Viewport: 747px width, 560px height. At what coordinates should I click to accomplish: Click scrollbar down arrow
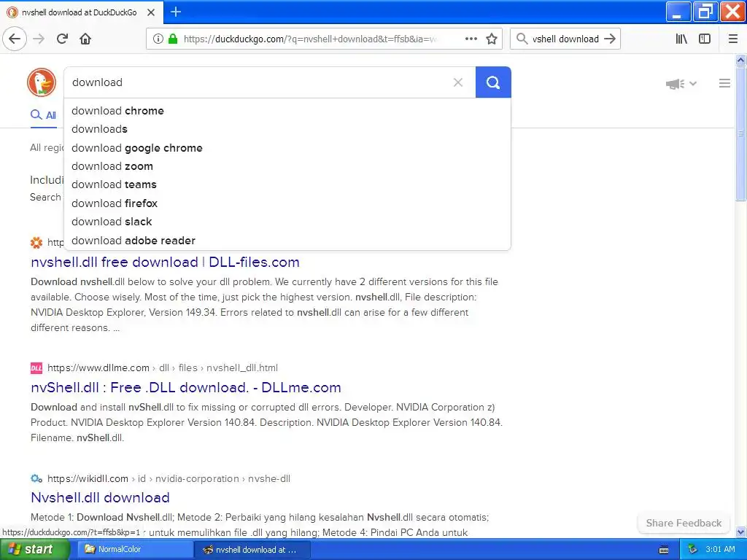tap(740, 532)
